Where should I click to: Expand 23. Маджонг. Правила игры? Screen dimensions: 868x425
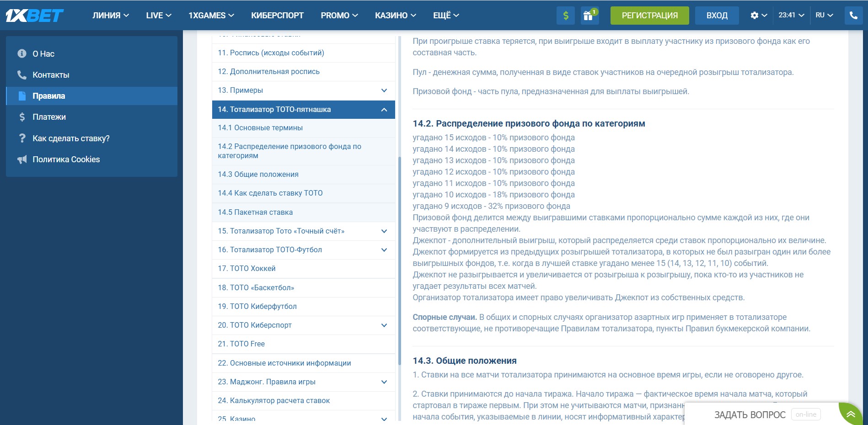pyautogui.click(x=384, y=382)
